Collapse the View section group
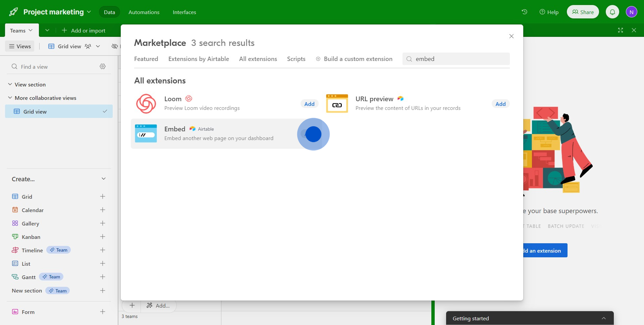 click(x=10, y=84)
